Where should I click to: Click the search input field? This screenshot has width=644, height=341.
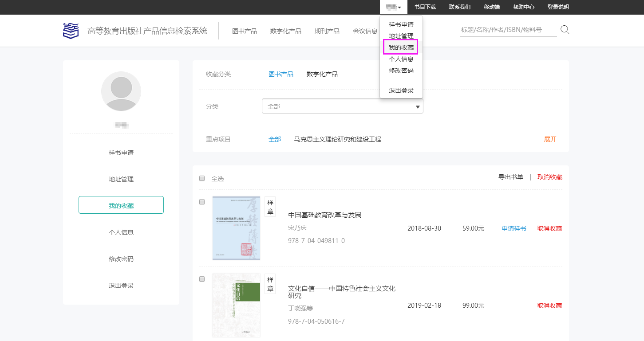(508, 30)
